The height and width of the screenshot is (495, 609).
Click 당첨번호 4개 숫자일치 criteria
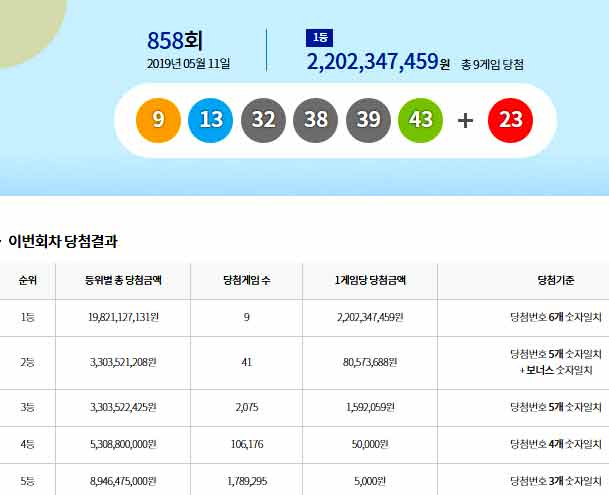click(556, 444)
